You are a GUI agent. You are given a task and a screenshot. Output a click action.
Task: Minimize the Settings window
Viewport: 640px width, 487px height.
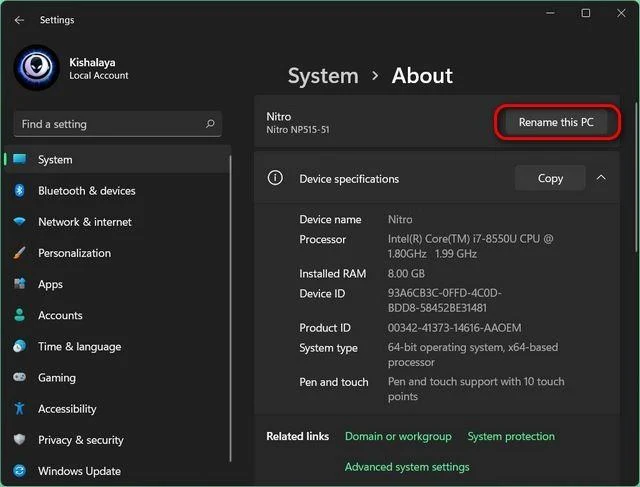click(x=550, y=13)
